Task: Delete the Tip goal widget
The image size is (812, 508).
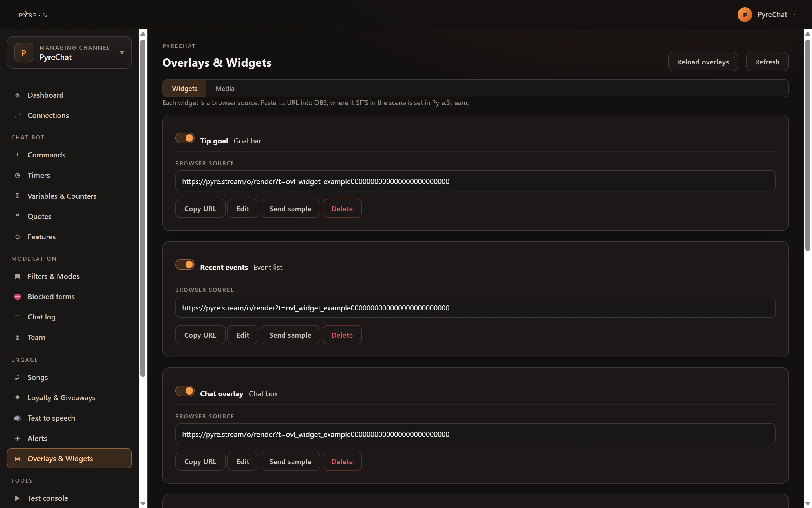Action: [x=342, y=209]
